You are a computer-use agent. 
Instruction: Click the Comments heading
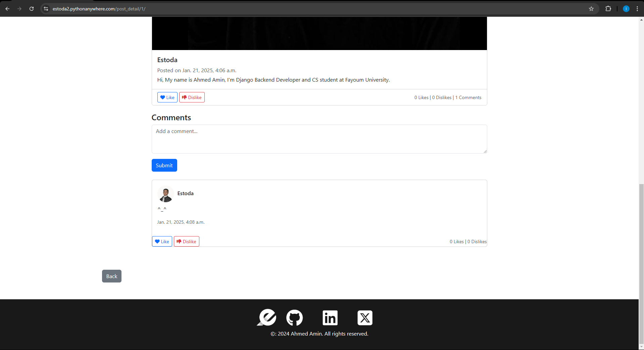pyautogui.click(x=171, y=118)
